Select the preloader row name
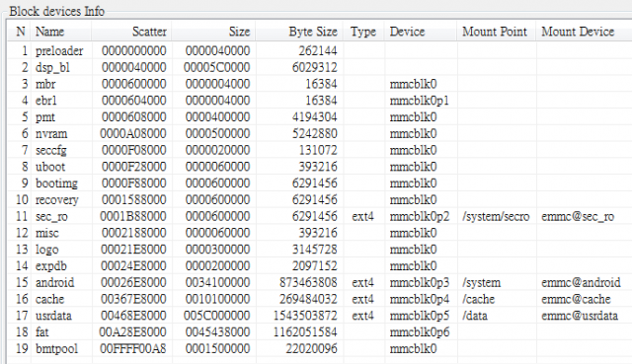 [59, 50]
